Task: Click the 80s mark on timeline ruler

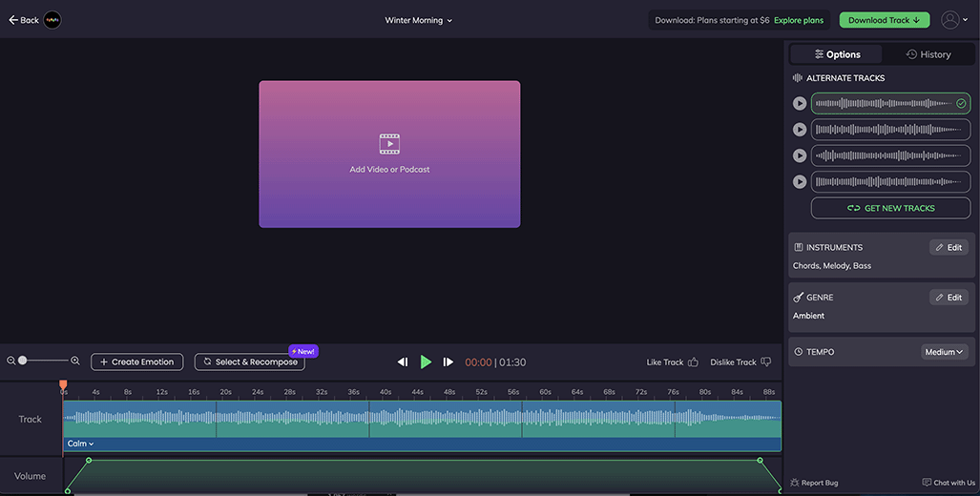Action: coord(705,392)
